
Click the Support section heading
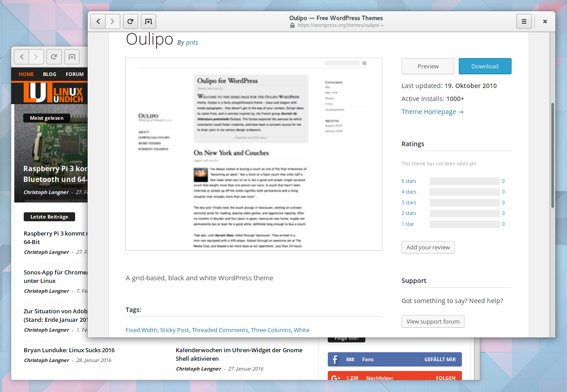point(414,281)
